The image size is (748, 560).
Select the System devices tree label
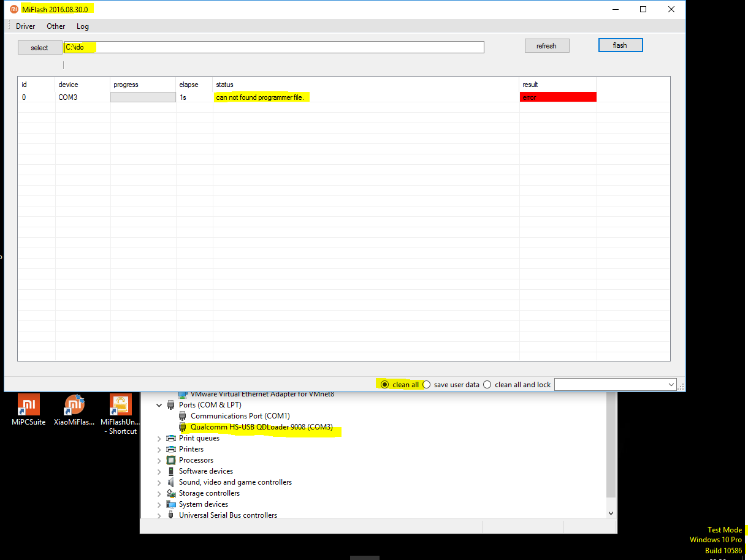click(x=204, y=504)
